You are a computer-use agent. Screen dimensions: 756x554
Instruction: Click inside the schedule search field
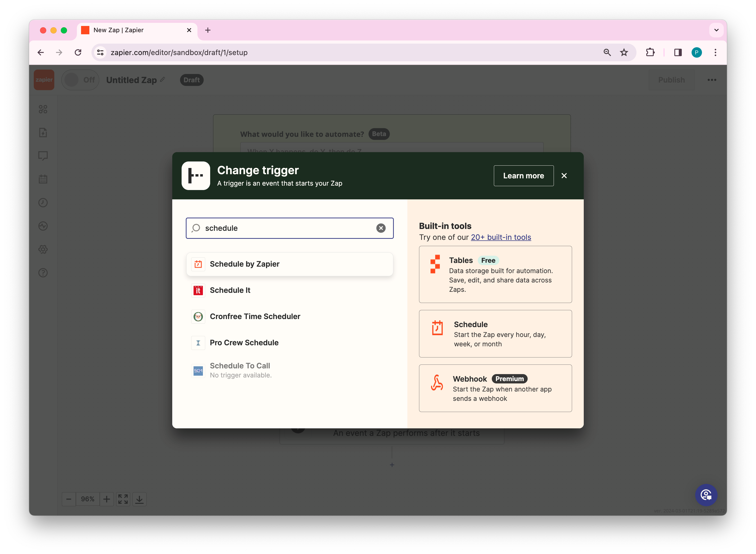tap(285, 228)
